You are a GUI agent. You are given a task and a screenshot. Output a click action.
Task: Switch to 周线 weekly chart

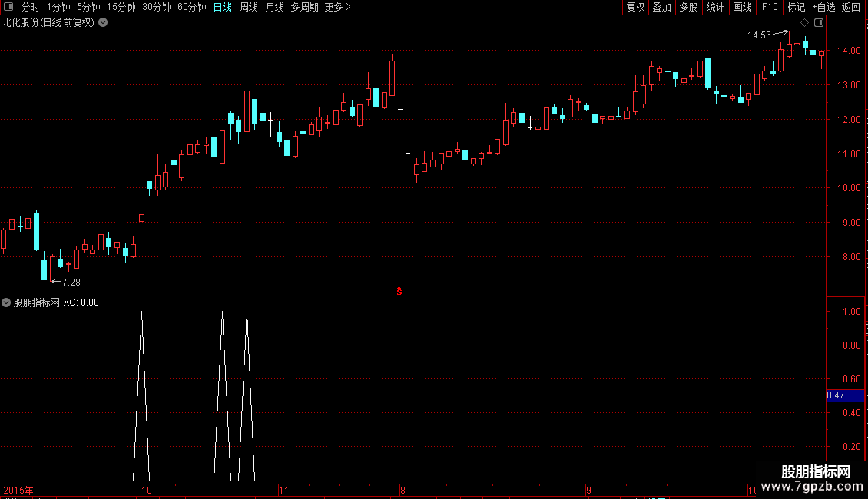point(249,7)
